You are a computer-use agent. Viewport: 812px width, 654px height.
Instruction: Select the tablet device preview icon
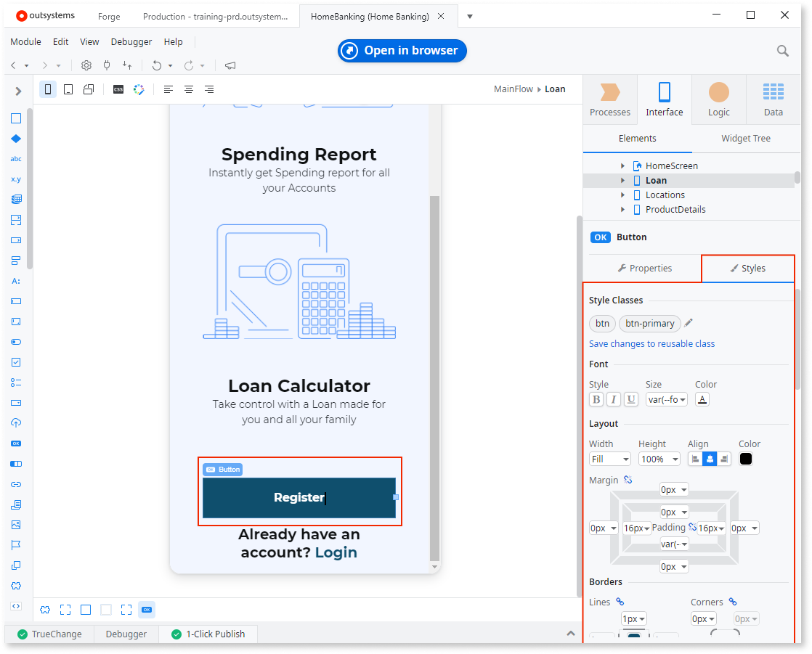tap(68, 89)
